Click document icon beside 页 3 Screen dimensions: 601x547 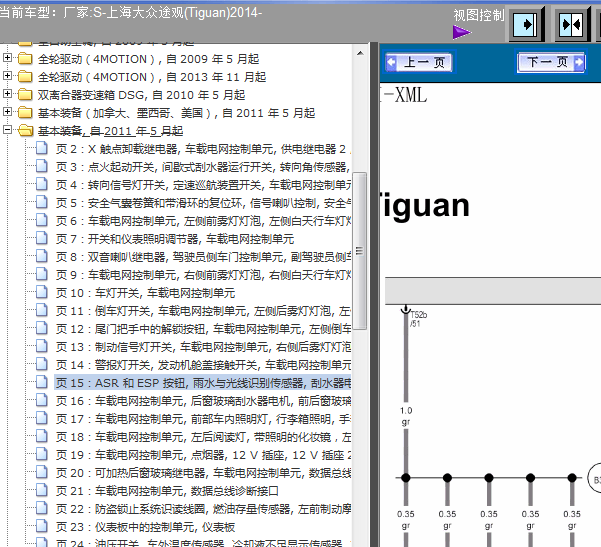(x=42, y=166)
